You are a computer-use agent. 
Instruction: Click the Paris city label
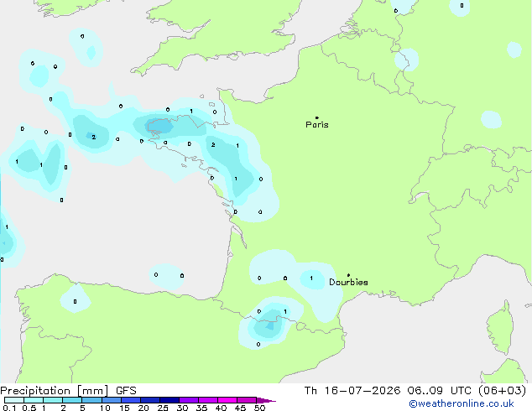coord(317,125)
